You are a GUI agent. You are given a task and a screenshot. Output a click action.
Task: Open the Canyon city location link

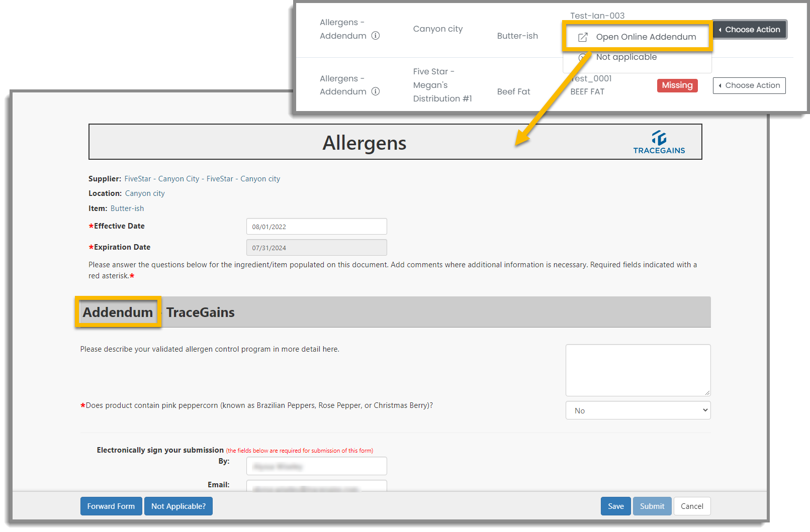pos(145,193)
